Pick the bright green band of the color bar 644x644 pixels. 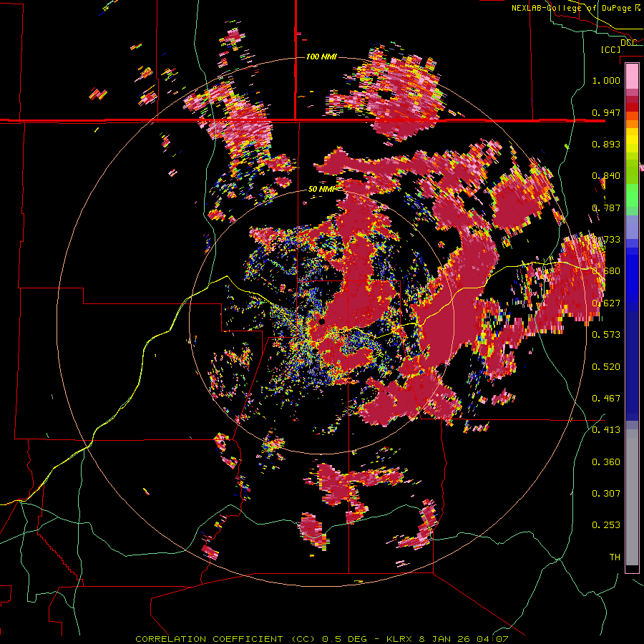[632, 195]
